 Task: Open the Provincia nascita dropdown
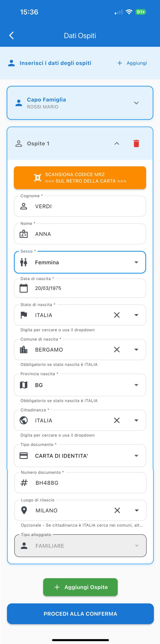[x=136, y=385]
